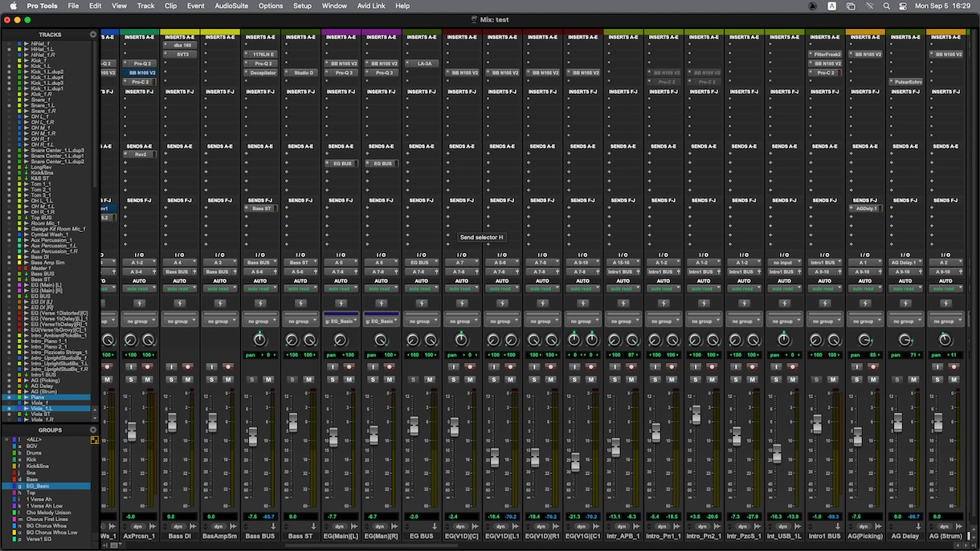Record-enable the AxPrcsn_1 track
This screenshot has height=551, width=980.
point(147,367)
